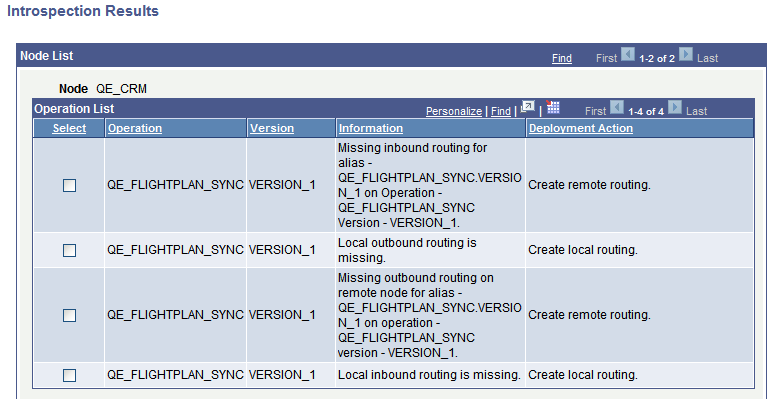Click download to spreadsheet grid icon
The height and width of the screenshot is (399, 774).
click(553, 107)
